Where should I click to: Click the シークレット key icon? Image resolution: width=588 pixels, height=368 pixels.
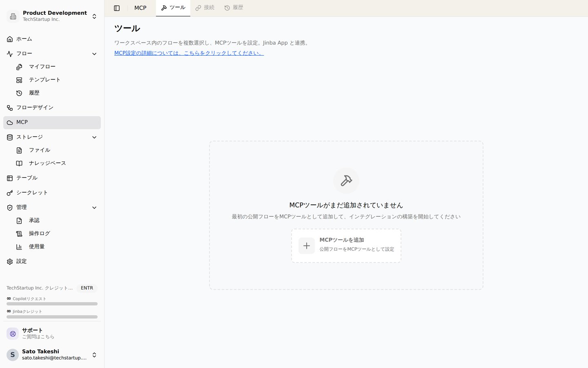[10, 193]
